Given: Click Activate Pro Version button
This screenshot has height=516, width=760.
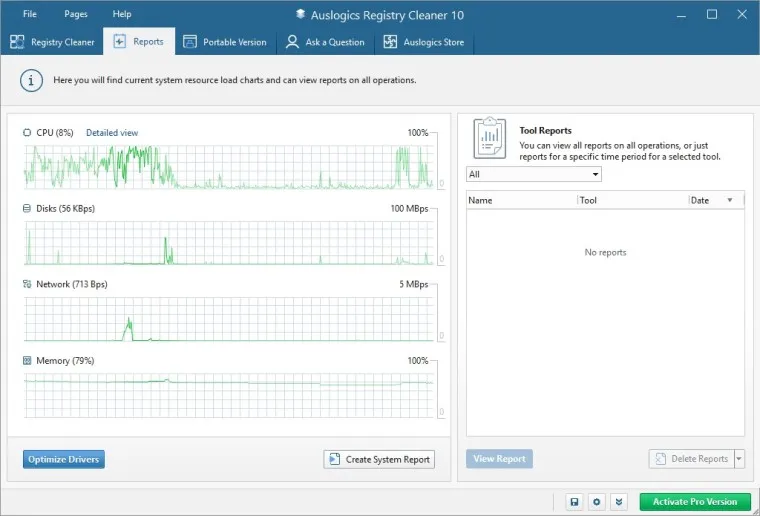Looking at the screenshot, I should [695, 502].
